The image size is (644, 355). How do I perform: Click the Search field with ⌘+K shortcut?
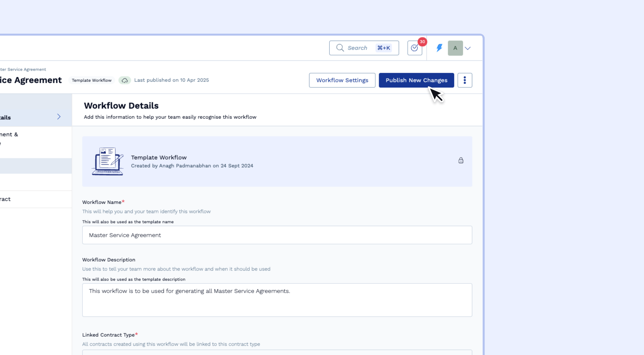tap(364, 48)
